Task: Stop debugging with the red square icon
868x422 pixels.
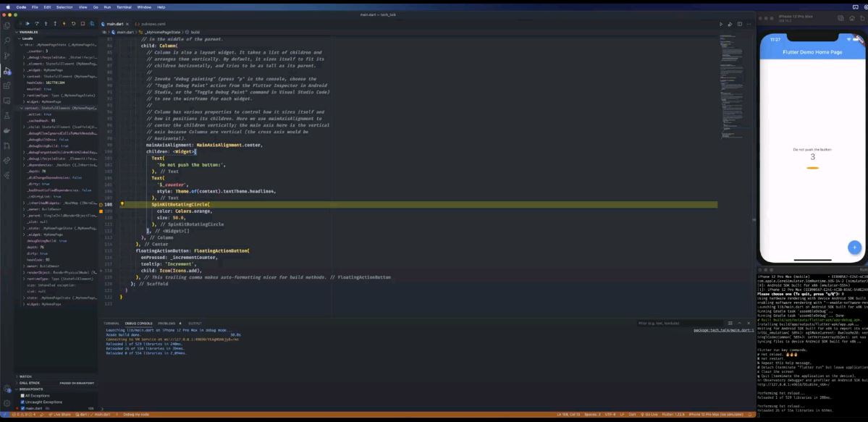Action: coord(83,24)
